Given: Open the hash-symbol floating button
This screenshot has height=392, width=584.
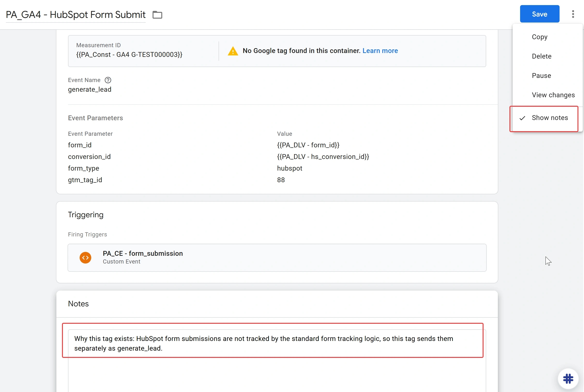Looking at the screenshot, I should coord(568,378).
